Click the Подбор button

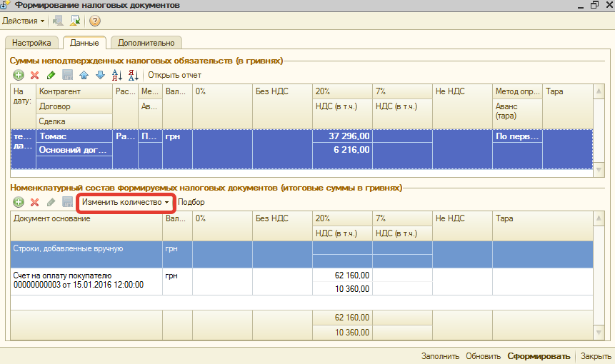coord(191,203)
